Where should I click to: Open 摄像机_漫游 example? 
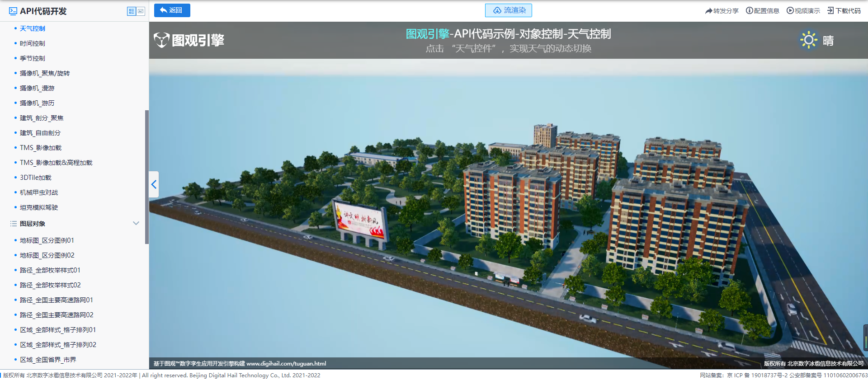[x=37, y=88]
